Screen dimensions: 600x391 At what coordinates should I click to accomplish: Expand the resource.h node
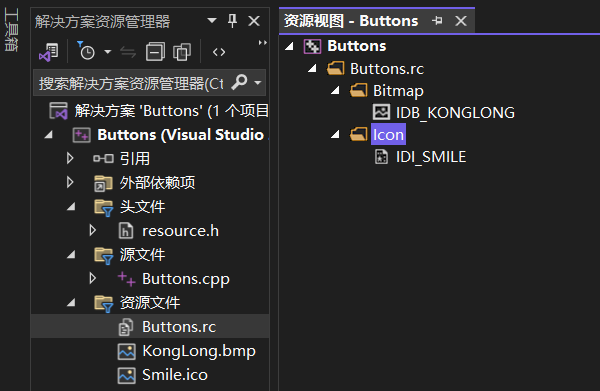click(x=93, y=230)
